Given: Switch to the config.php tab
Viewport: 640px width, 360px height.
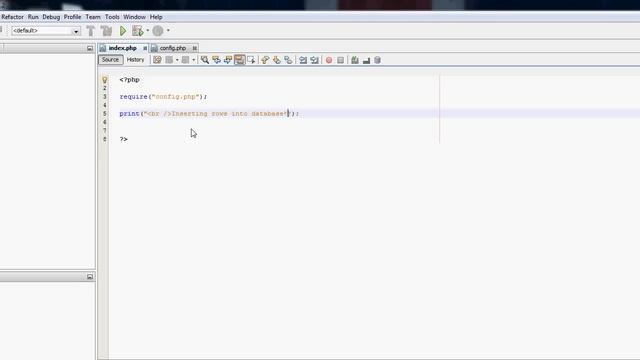Looking at the screenshot, I should tap(172, 48).
